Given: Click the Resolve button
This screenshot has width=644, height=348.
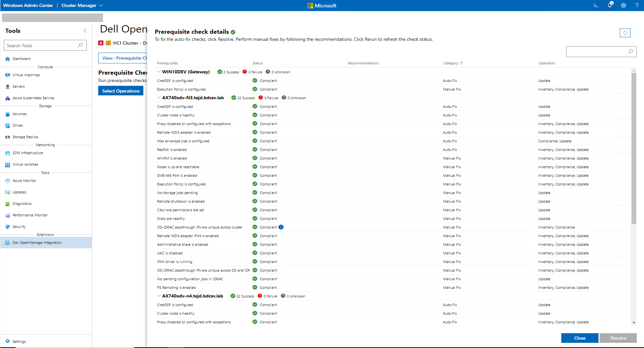Looking at the screenshot, I should (x=618, y=338).
